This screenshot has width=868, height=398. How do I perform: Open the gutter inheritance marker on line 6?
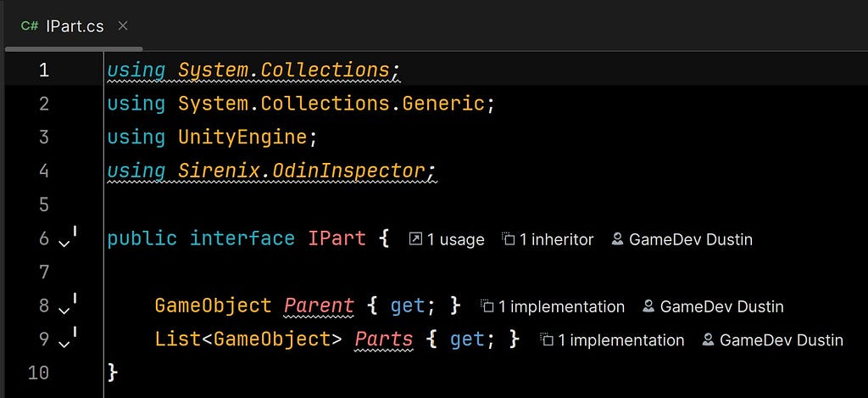(x=68, y=239)
